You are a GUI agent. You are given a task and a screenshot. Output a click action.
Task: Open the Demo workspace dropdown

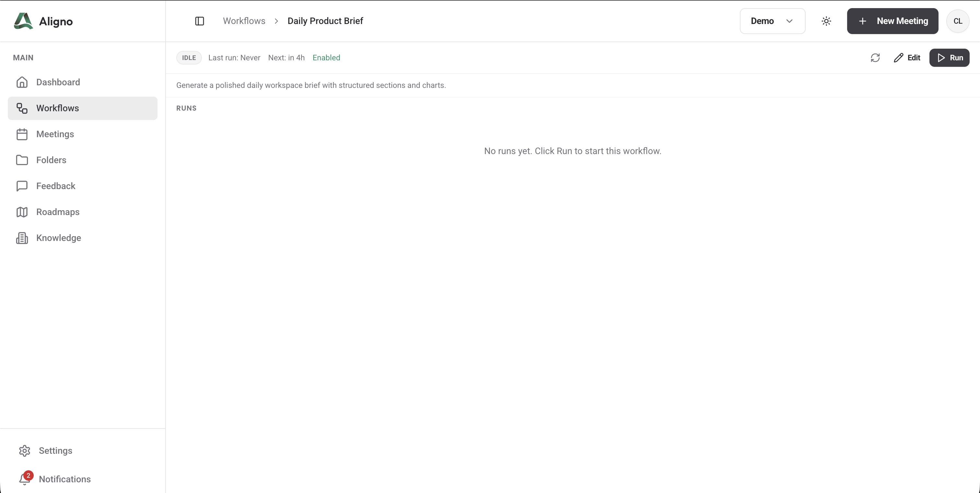point(772,21)
